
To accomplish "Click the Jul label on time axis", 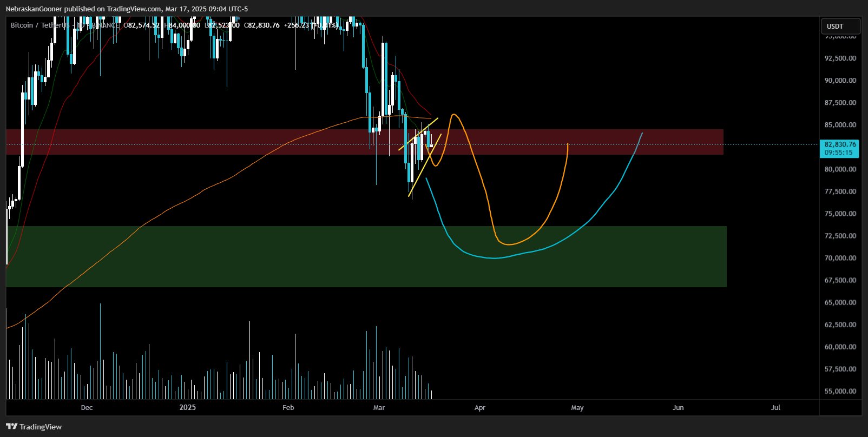I will tap(775, 407).
